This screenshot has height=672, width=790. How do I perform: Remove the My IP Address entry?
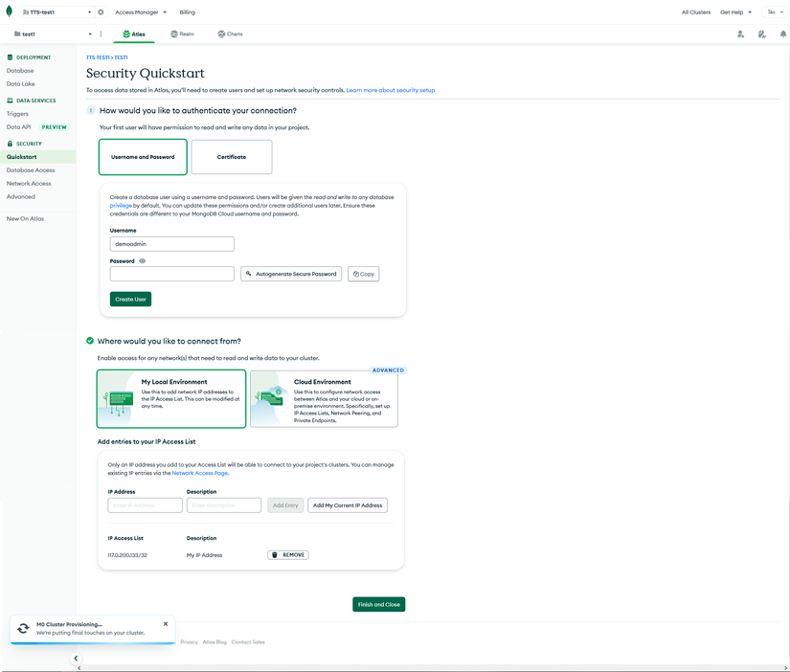tap(288, 555)
